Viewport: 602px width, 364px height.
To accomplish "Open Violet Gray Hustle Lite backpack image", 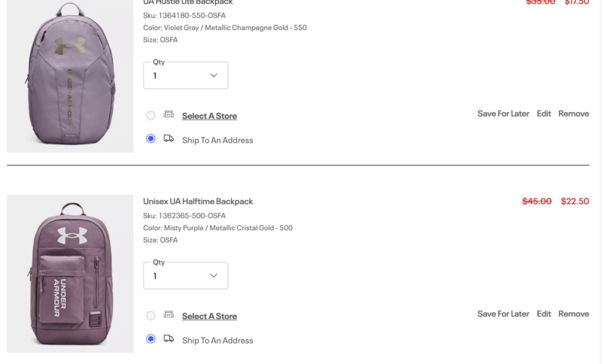I will point(70,76).
